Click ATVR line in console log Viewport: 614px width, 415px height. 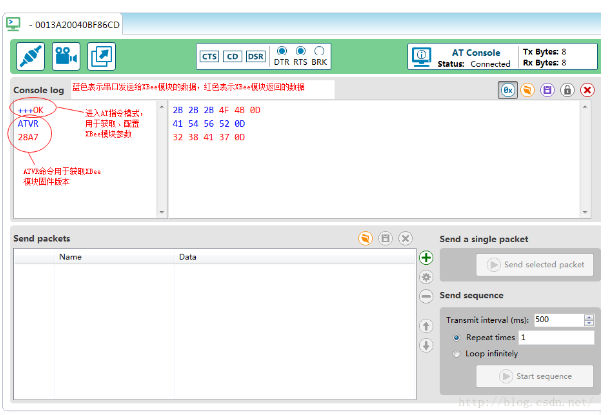tap(28, 124)
